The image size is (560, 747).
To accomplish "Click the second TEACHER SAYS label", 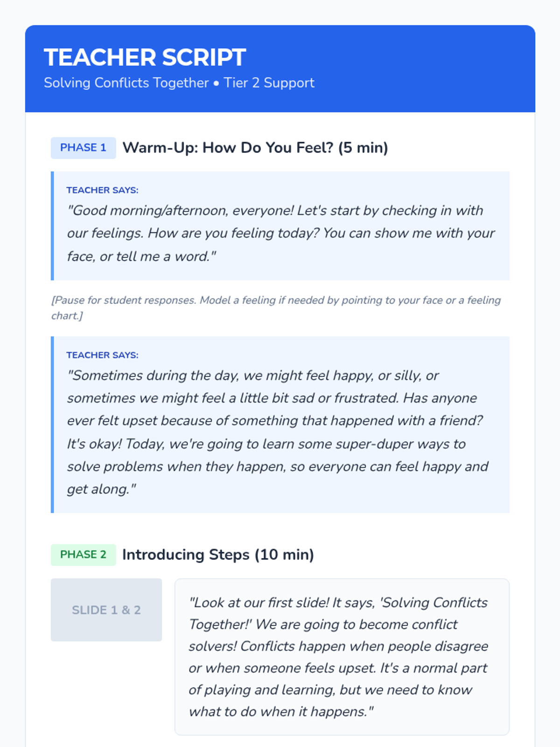I will [102, 355].
